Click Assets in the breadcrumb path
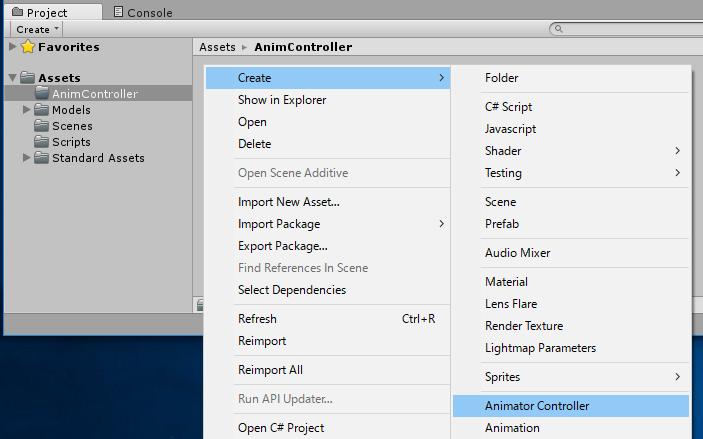Viewport: 703px width, 439px height. coord(217,47)
